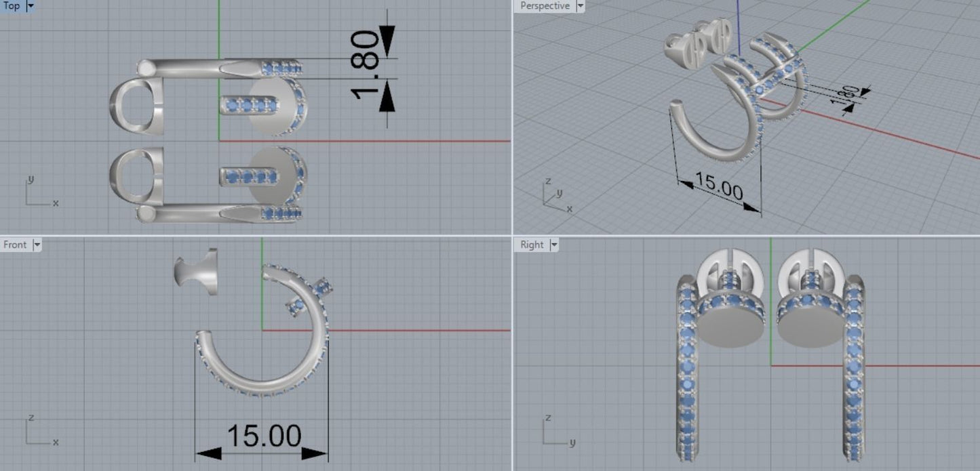Open the Top viewport dropdown arrow
The width and height of the screenshot is (980, 471).
30,6
